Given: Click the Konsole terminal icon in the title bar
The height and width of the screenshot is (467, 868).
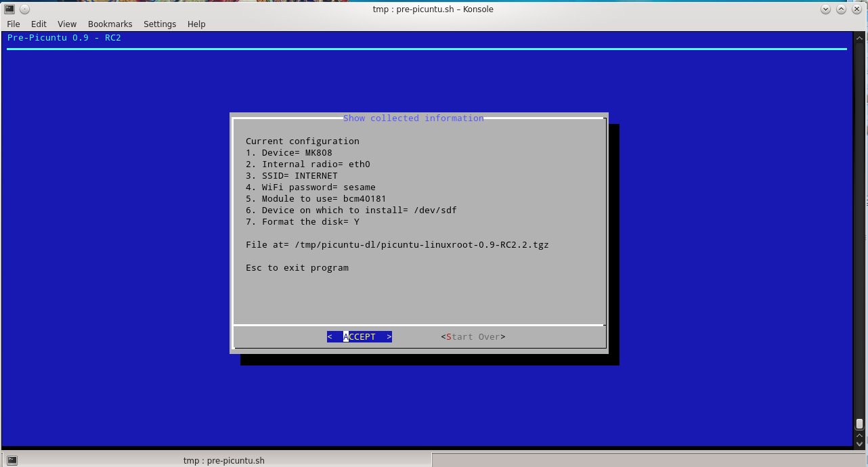Looking at the screenshot, I should (x=9, y=9).
